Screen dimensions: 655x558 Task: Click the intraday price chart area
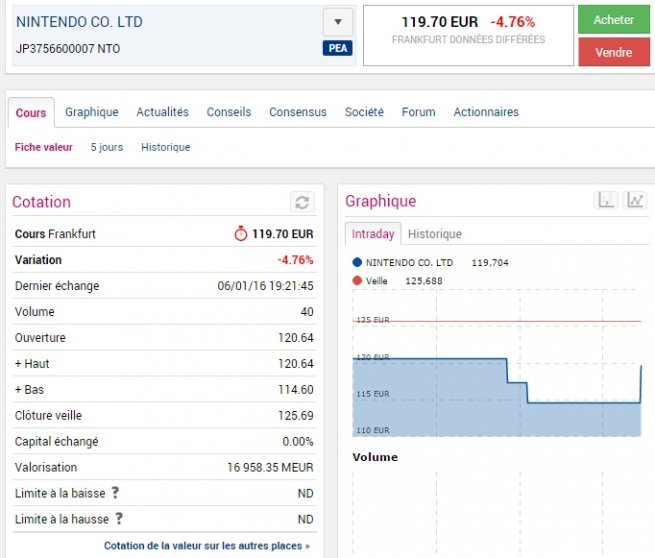click(x=497, y=363)
